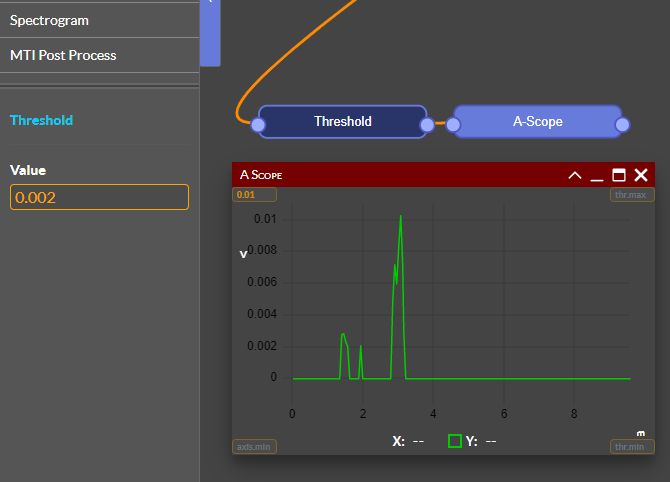Image resolution: width=670 pixels, height=482 pixels.
Task: Minimize the A Scope window
Action: point(597,175)
